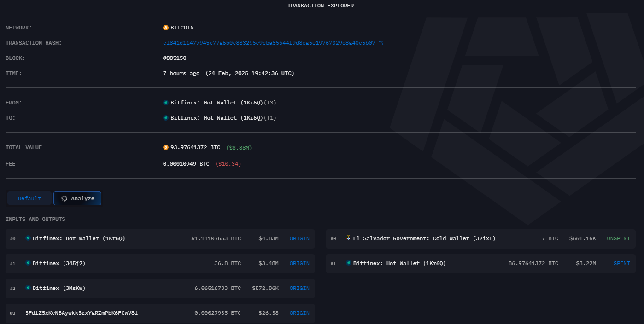
Task: Open input address Bitfinex (3MsKw)
Action: pos(59,288)
